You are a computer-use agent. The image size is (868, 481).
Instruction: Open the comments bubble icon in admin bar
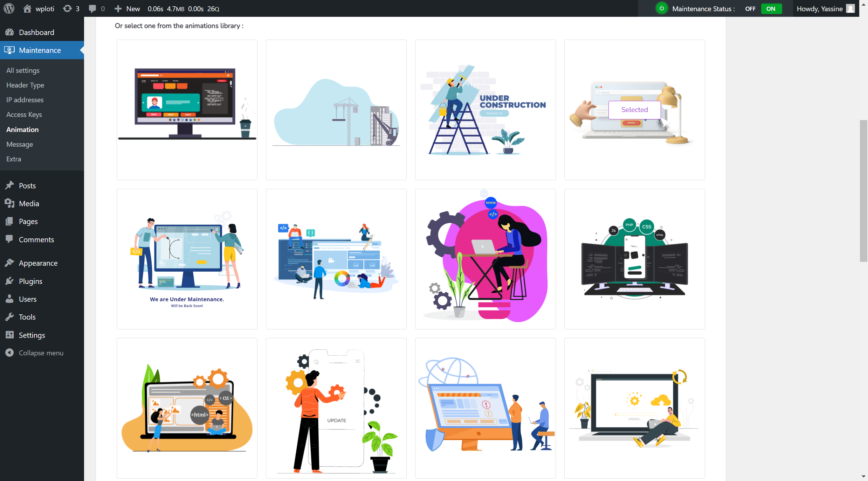pyautogui.click(x=92, y=8)
